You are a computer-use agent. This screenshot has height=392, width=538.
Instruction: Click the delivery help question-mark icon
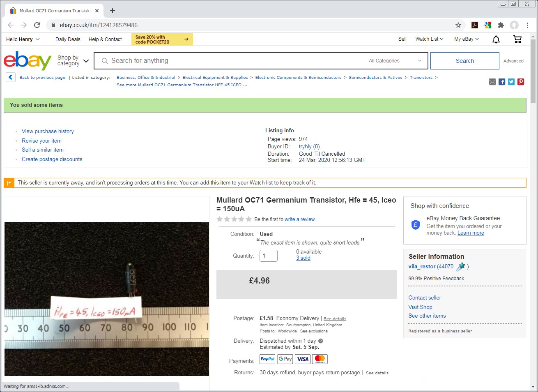[x=321, y=341]
